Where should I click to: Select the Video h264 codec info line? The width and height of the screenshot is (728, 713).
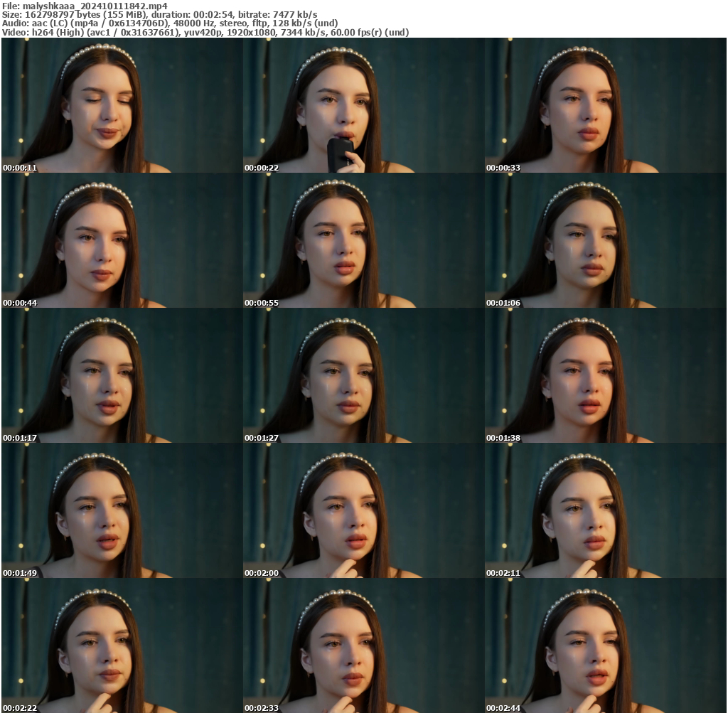pos(205,32)
